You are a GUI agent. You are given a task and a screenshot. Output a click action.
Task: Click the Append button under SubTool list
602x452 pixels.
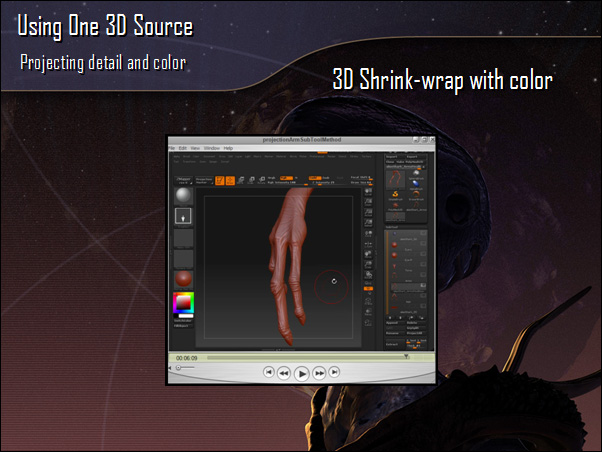coord(394,323)
